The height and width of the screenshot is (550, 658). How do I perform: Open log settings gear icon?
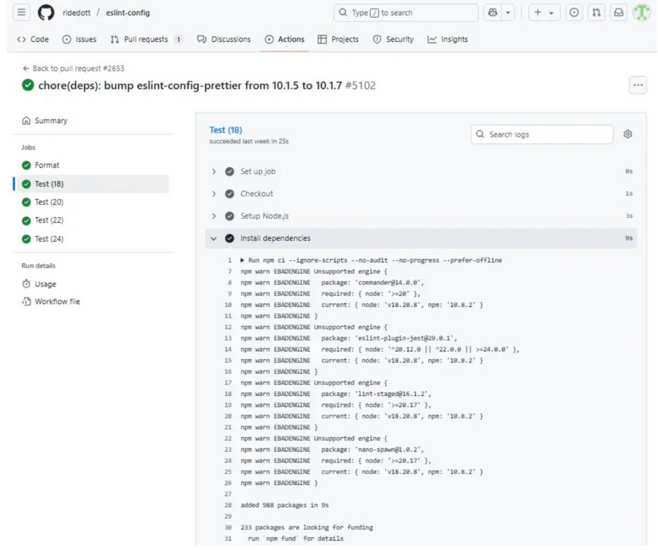pyautogui.click(x=627, y=134)
